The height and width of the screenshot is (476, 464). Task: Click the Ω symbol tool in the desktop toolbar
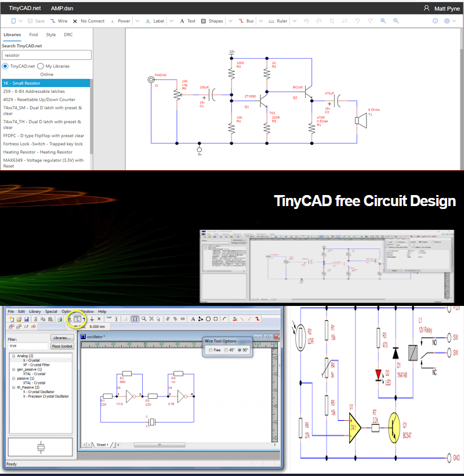(135, 319)
